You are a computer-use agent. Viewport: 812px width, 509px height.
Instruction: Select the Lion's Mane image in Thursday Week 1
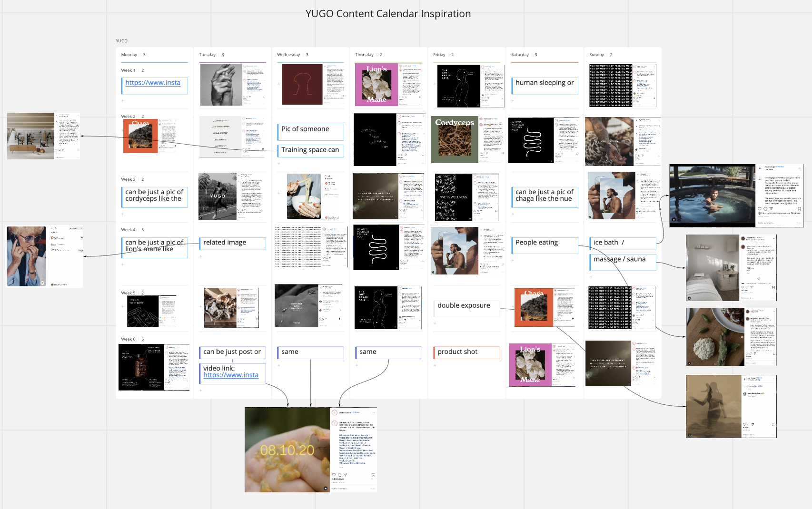[388, 85]
